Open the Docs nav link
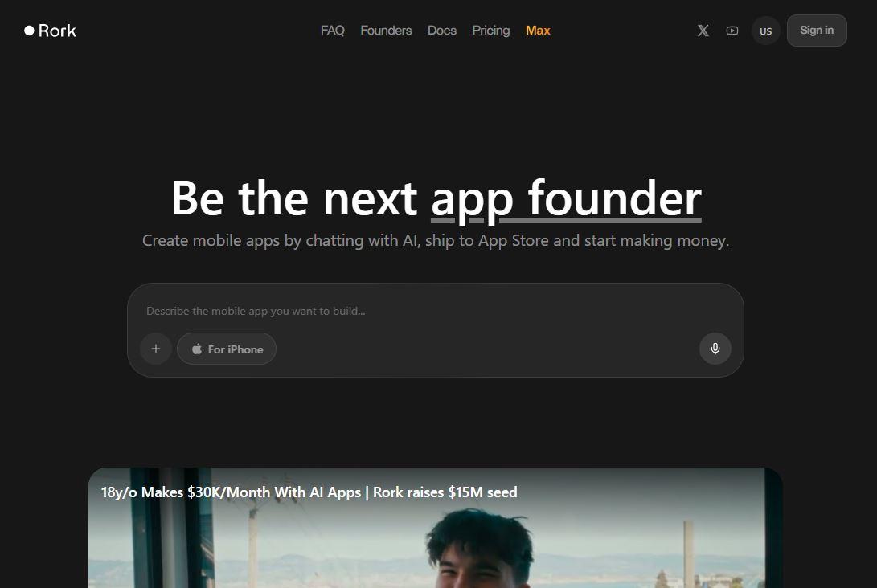877x588 pixels. [442, 31]
